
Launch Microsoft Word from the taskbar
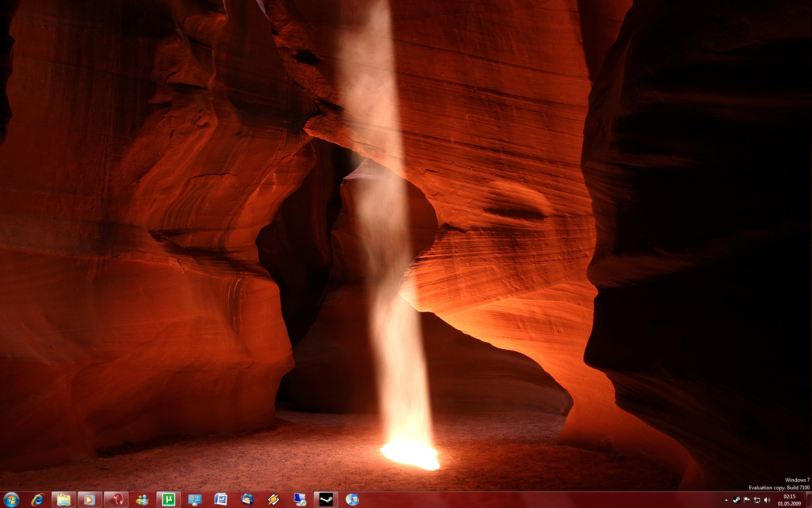coord(221,500)
